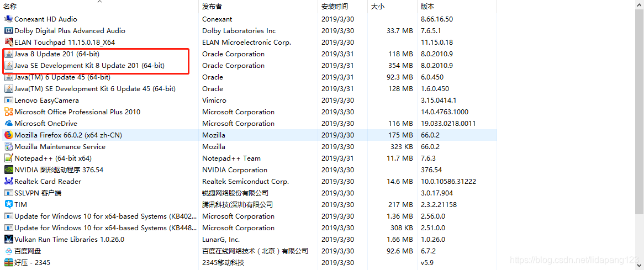This screenshot has height=270, width=644.
Task: Select the Realtek Card Reader entry
Action: pyautogui.click(x=47, y=181)
